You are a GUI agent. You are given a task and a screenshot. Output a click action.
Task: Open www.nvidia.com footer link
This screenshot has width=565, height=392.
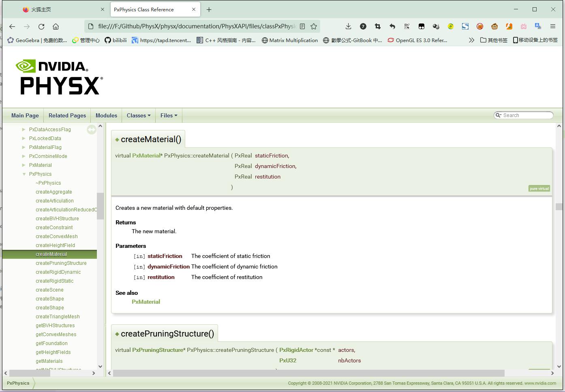coord(540,383)
